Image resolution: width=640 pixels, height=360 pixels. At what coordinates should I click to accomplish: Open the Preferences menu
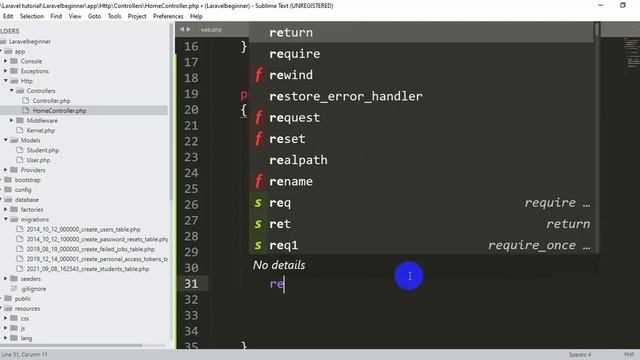(x=168, y=16)
